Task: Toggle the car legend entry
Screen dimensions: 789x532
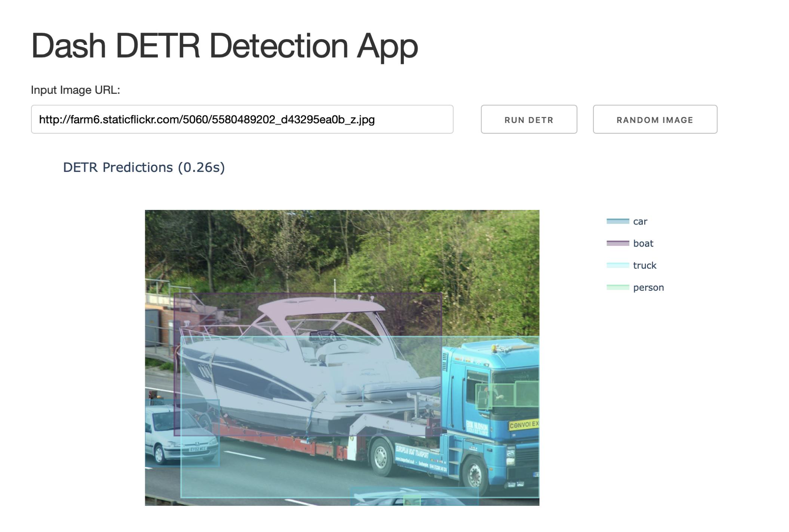Action: coord(627,222)
